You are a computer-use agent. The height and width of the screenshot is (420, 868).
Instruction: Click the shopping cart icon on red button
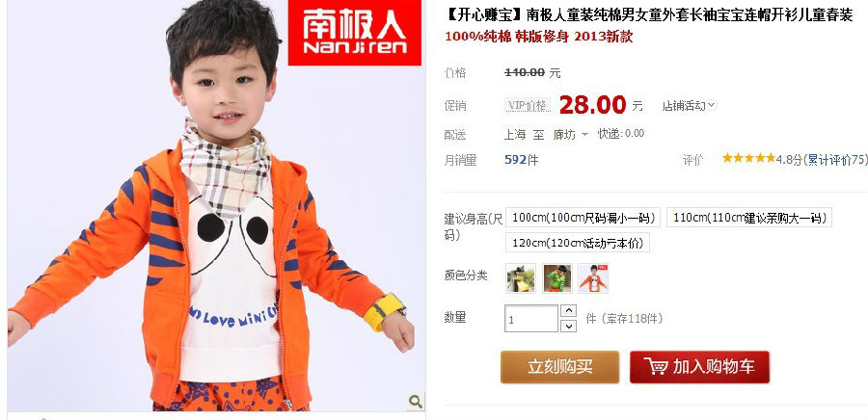(656, 366)
